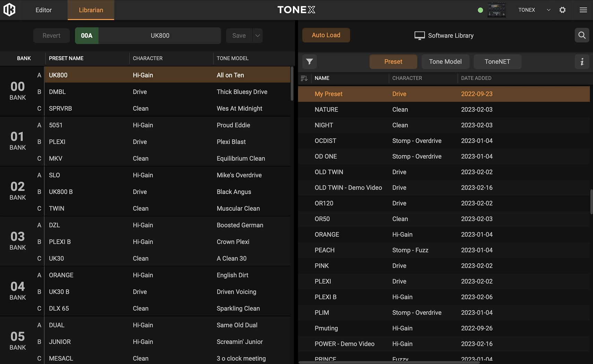Click the search magnifier icon
Screen dimensions: 593x364
582,35
